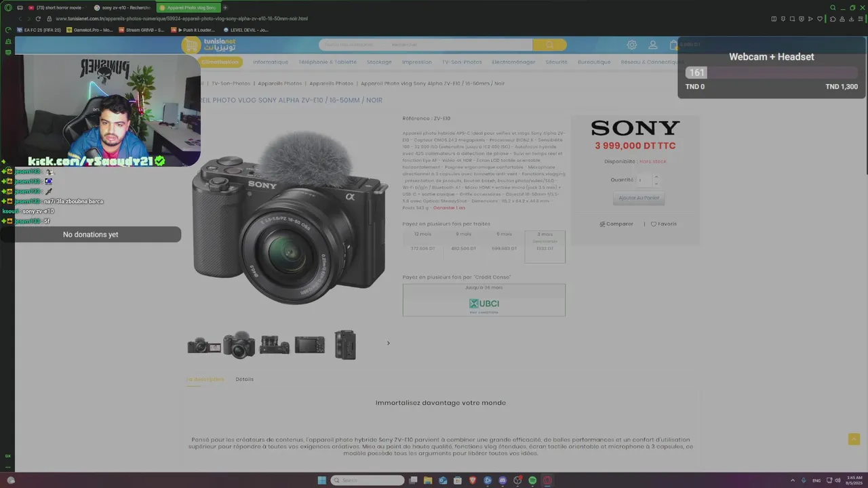
Task: Click the Ajouter Au Panier button
Action: click(x=639, y=198)
